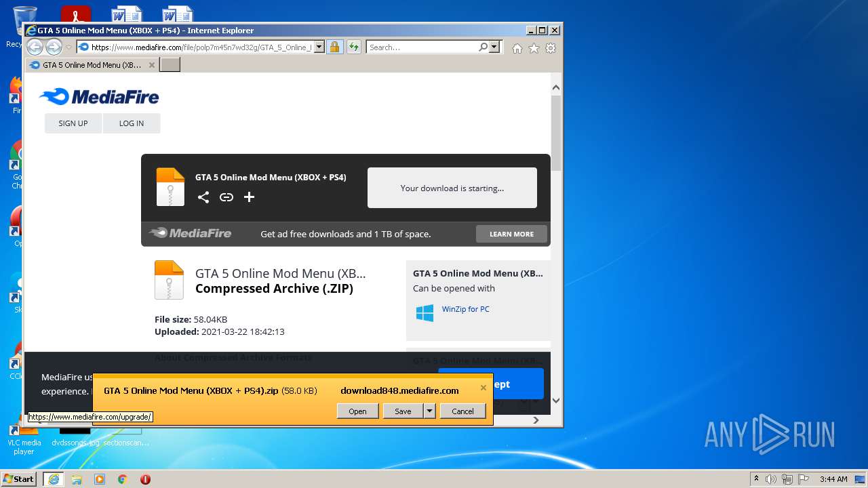Click inside the Search... box

click(x=422, y=47)
